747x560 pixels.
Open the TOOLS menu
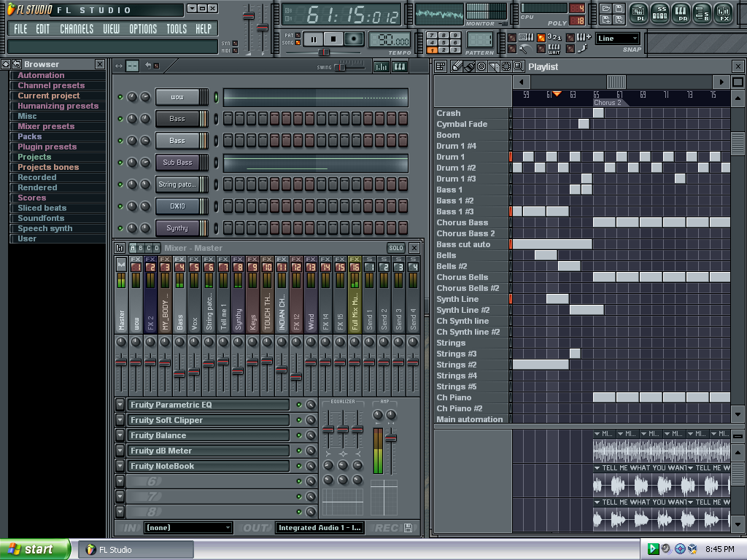pos(177,29)
